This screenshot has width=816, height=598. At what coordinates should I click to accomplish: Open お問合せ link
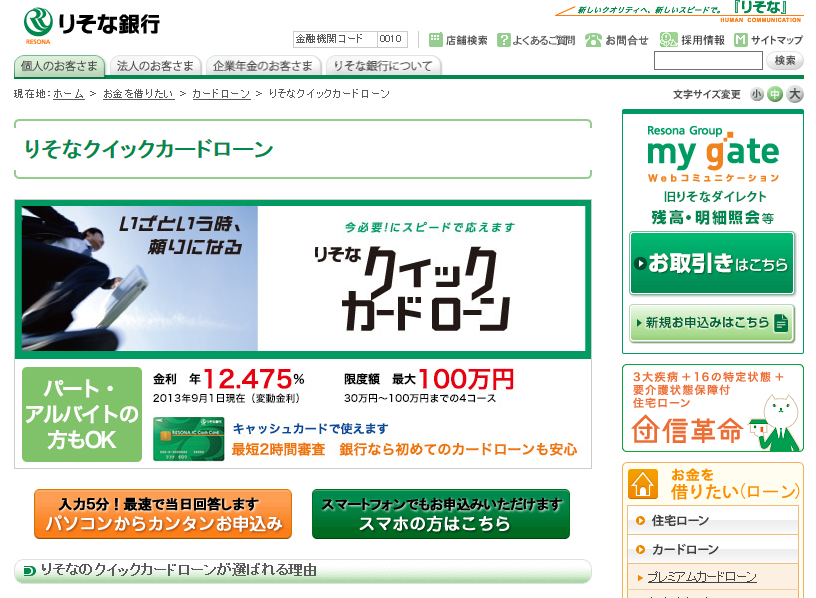[627, 40]
